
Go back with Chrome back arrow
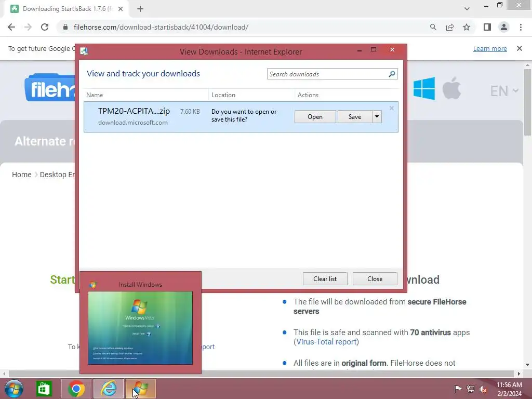click(x=11, y=27)
